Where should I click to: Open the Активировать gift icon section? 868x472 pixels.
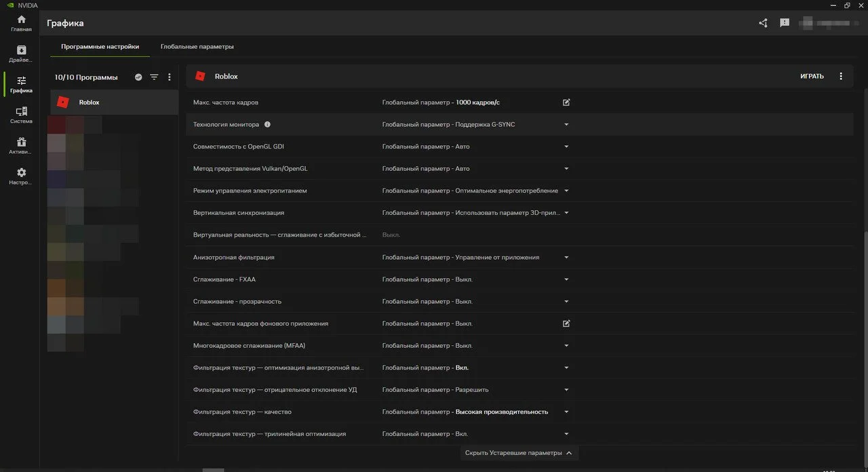coord(21,145)
